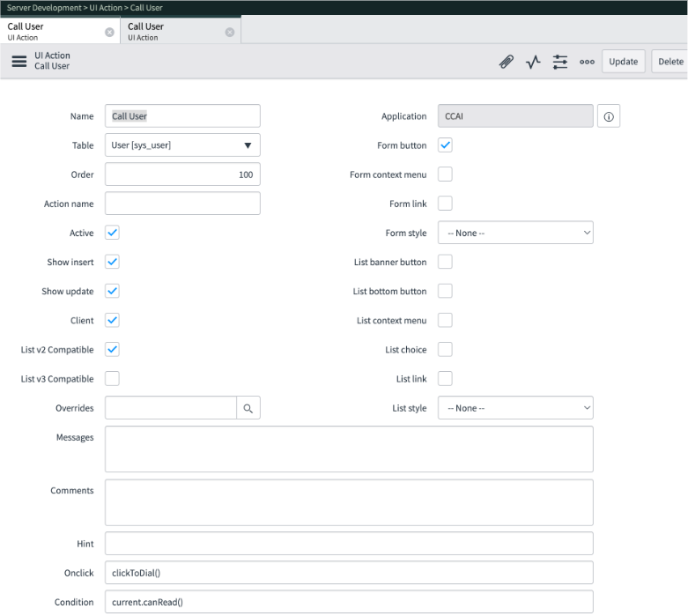Close the first Call User tab
Viewport: 688px width, 616px height.
pos(109,32)
